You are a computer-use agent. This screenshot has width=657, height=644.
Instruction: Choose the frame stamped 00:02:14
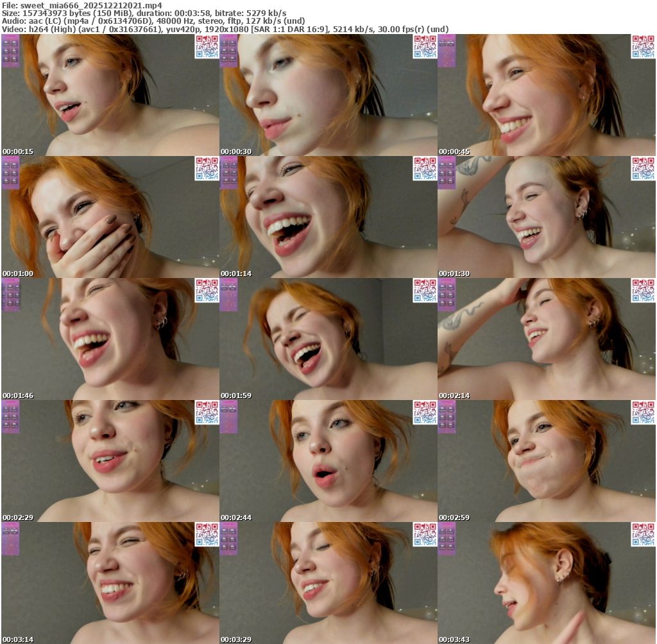tap(547, 339)
